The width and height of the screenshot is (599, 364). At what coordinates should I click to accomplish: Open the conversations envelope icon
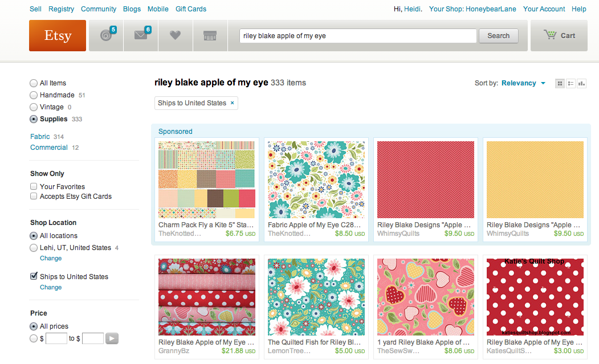click(x=141, y=35)
